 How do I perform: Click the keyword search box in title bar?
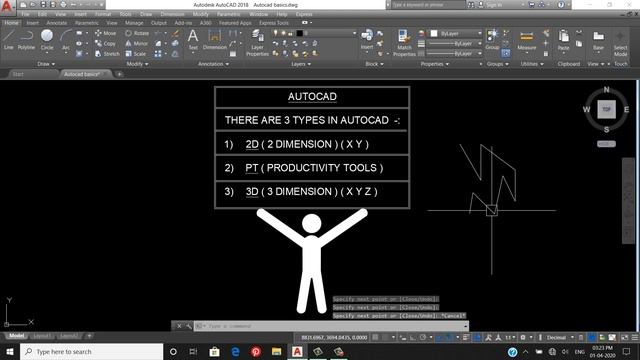pos(428,5)
